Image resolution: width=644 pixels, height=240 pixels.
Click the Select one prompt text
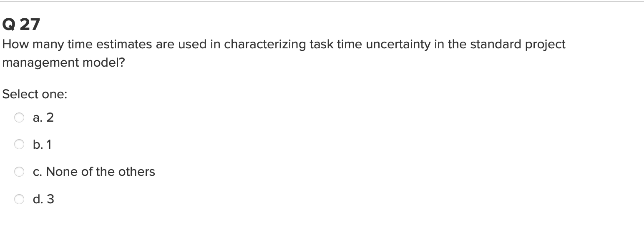35,94
